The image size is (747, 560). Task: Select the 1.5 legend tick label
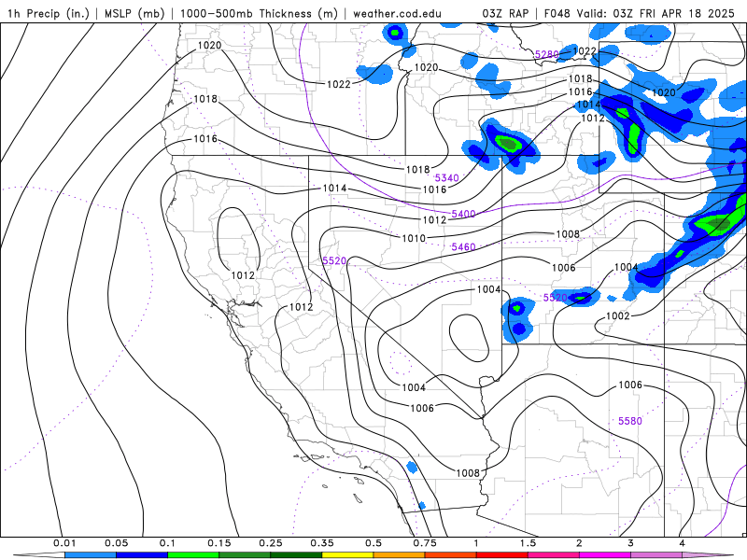(x=528, y=543)
